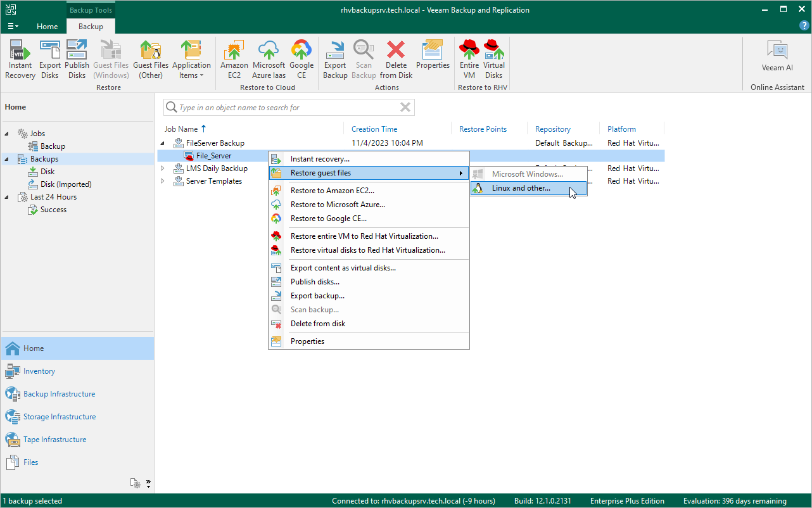812x508 pixels.
Task: Select Disk under Backups in tree
Action: (x=42, y=172)
